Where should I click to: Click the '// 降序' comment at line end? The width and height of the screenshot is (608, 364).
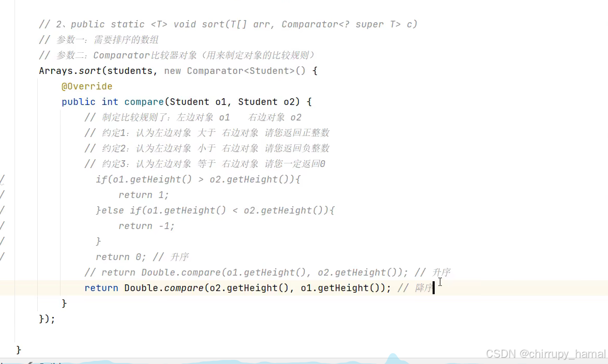(x=415, y=288)
